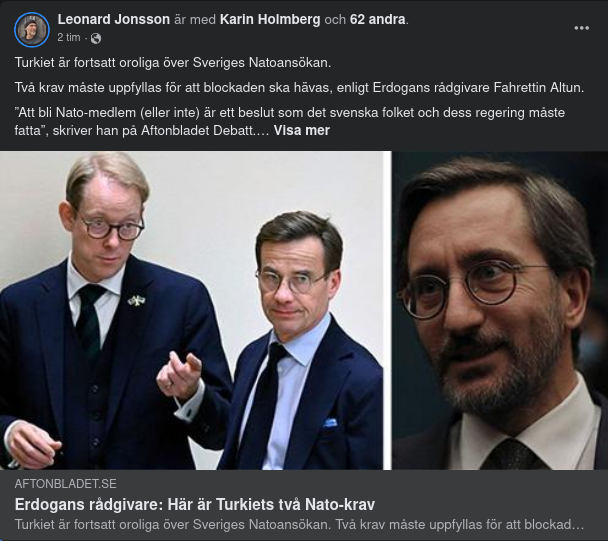Open right photo of bearded man with glasses

[500, 310]
